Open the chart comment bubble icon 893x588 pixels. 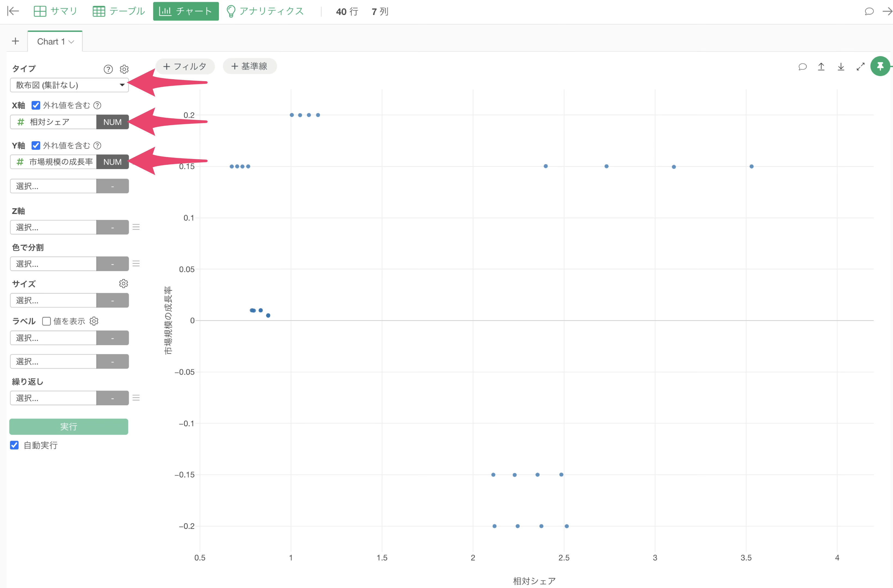[802, 67]
